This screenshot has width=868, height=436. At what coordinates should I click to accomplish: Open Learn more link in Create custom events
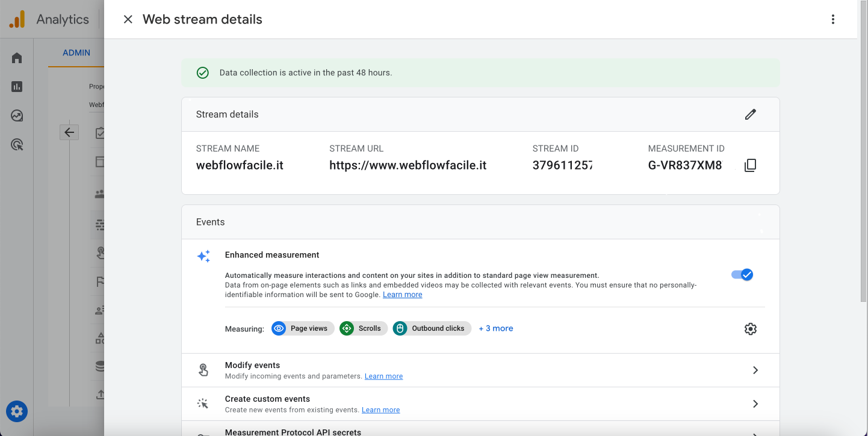click(380, 410)
